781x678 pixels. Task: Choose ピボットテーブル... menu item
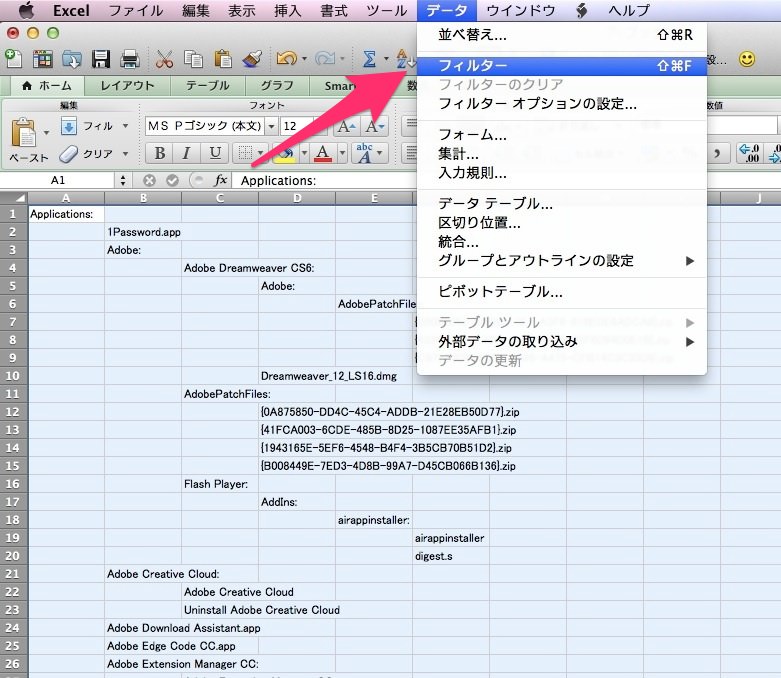tap(561, 291)
